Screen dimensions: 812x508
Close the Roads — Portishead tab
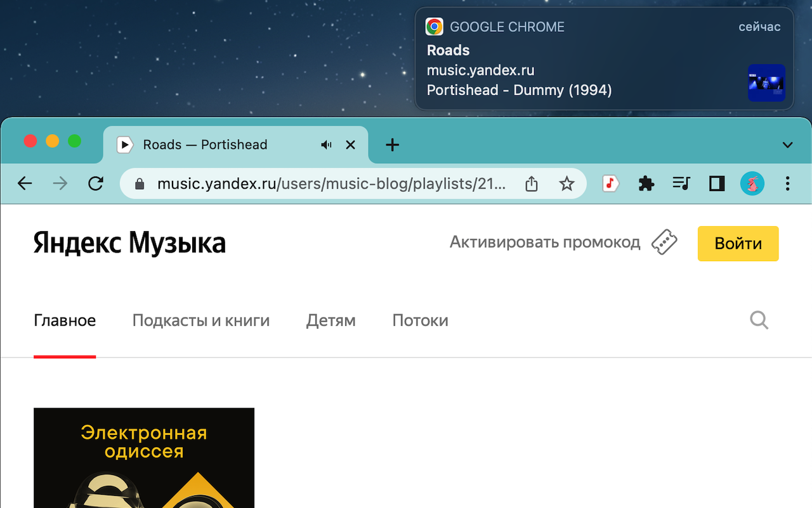[350, 145]
